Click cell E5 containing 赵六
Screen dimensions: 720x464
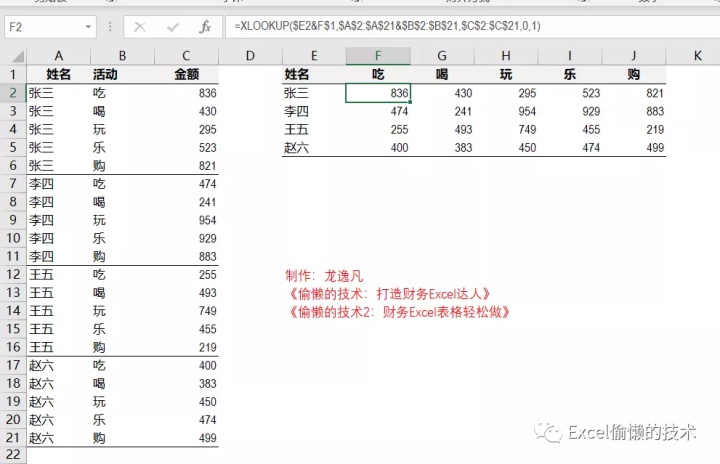coord(314,147)
